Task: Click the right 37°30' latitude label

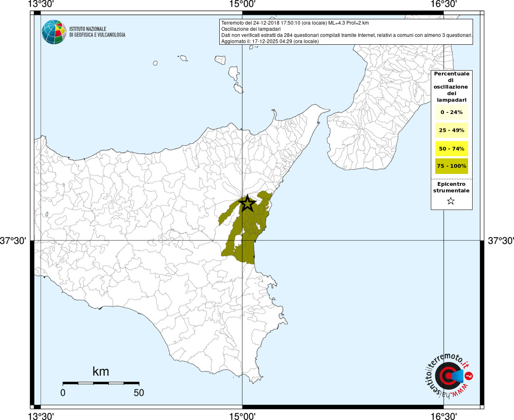Action: tap(500, 241)
